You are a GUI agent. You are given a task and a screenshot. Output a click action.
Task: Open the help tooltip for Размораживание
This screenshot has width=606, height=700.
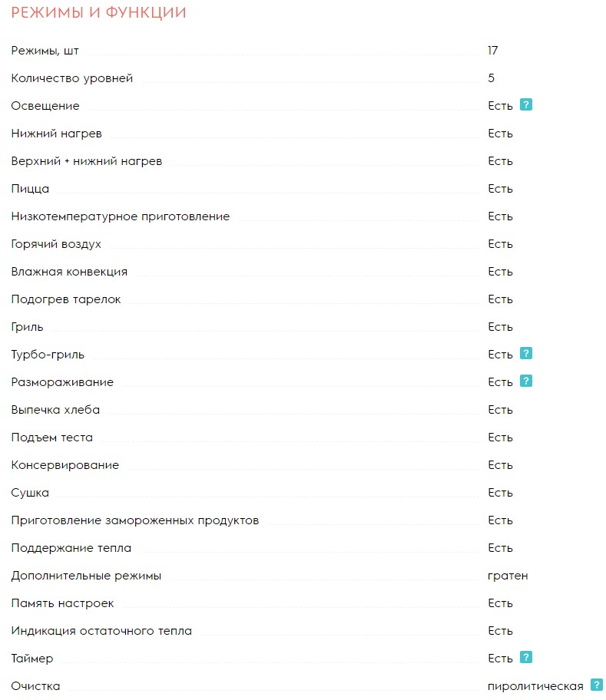(x=526, y=381)
